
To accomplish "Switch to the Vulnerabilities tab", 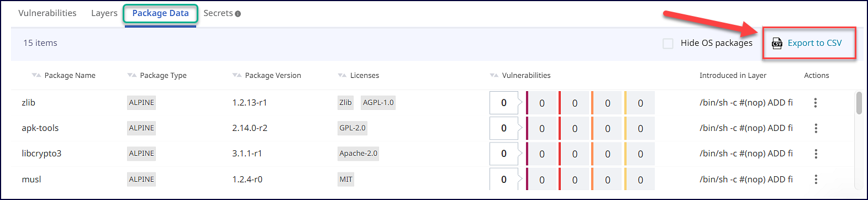I will point(48,13).
